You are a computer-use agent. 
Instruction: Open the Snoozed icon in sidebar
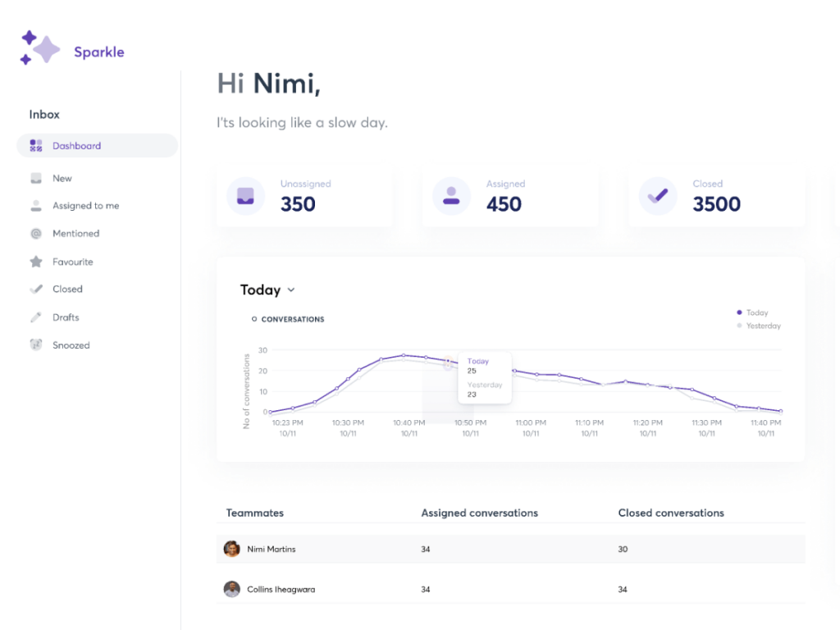[36, 345]
